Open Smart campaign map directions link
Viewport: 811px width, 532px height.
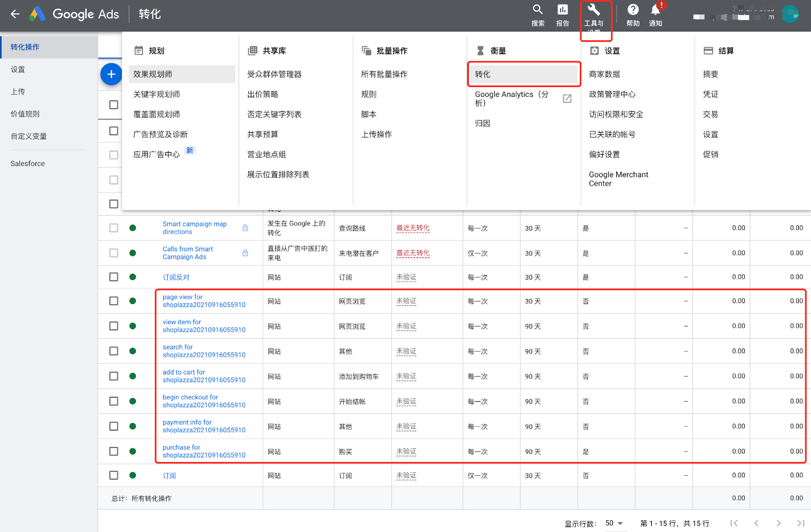[x=195, y=228]
